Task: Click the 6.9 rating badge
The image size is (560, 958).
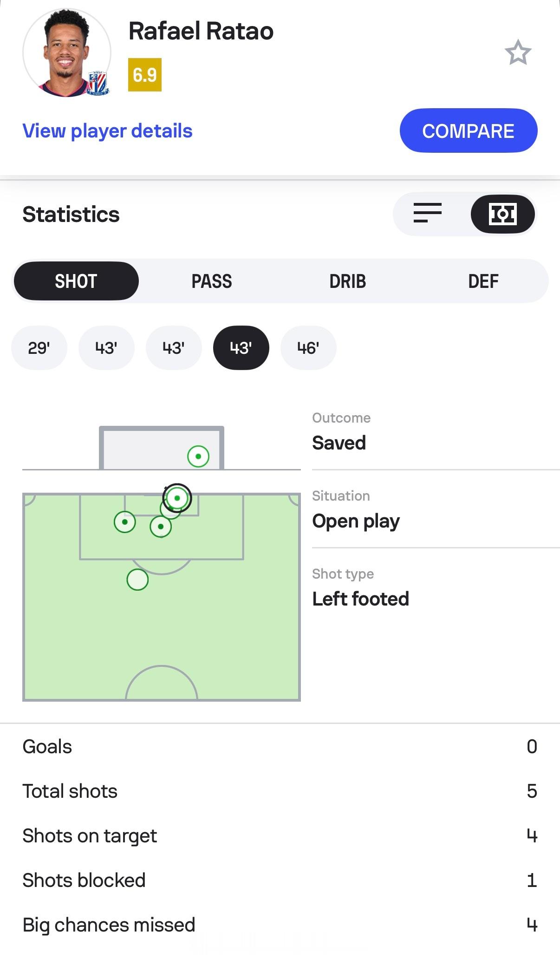Action: [x=145, y=75]
